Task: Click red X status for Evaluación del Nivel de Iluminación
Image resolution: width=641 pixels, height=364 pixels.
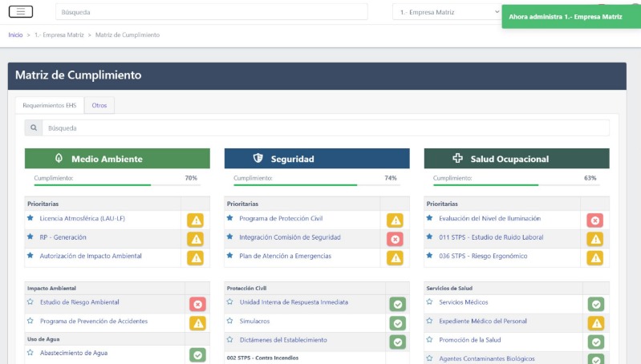Action: (x=594, y=220)
